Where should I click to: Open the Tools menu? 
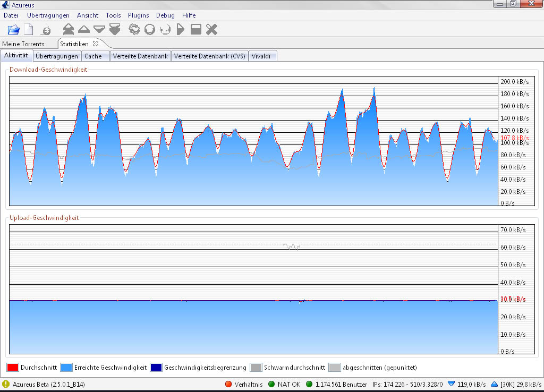coord(113,15)
